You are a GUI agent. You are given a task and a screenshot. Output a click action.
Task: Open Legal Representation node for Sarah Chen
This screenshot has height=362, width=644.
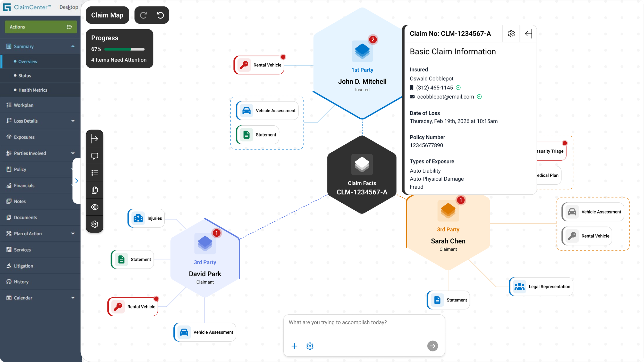(x=541, y=287)
